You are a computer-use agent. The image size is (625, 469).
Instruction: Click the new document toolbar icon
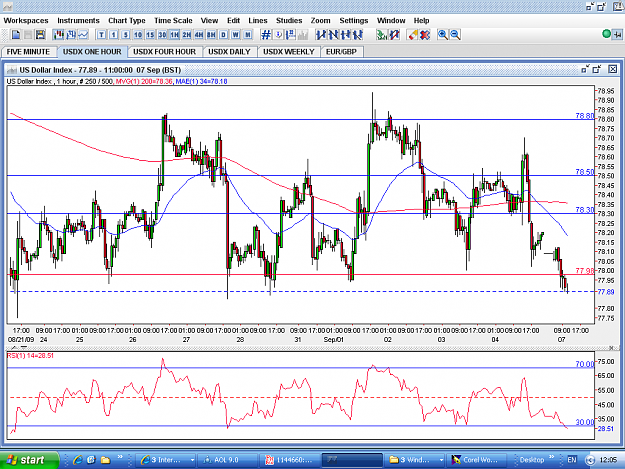(x=16, y=35)
